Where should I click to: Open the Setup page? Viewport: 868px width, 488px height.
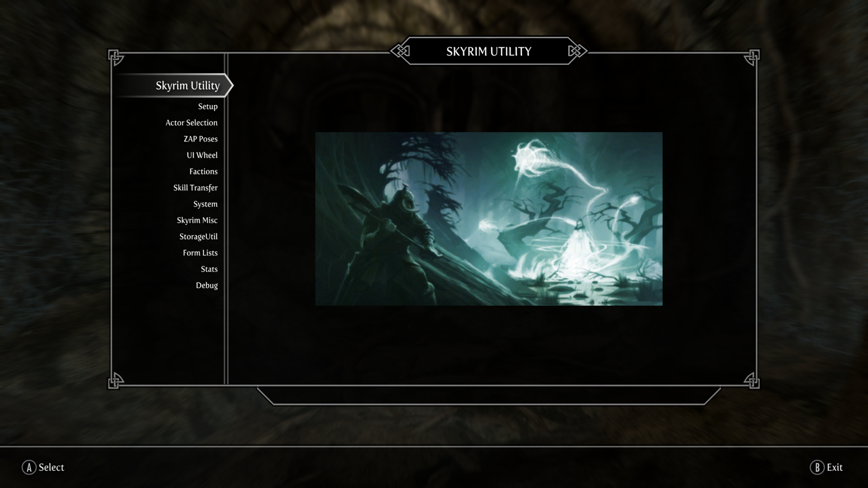208,107
